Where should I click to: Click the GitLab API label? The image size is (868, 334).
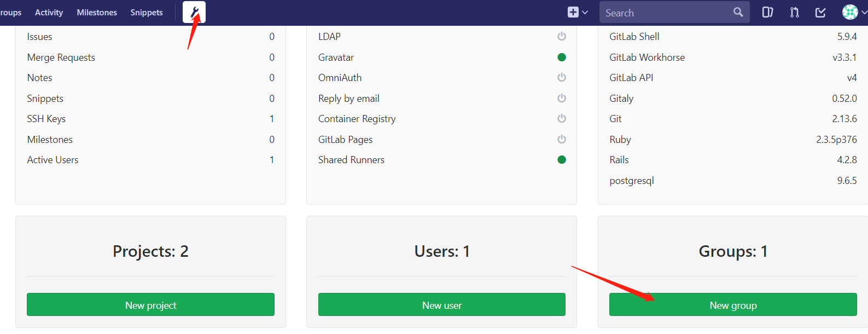coord(631,78)
